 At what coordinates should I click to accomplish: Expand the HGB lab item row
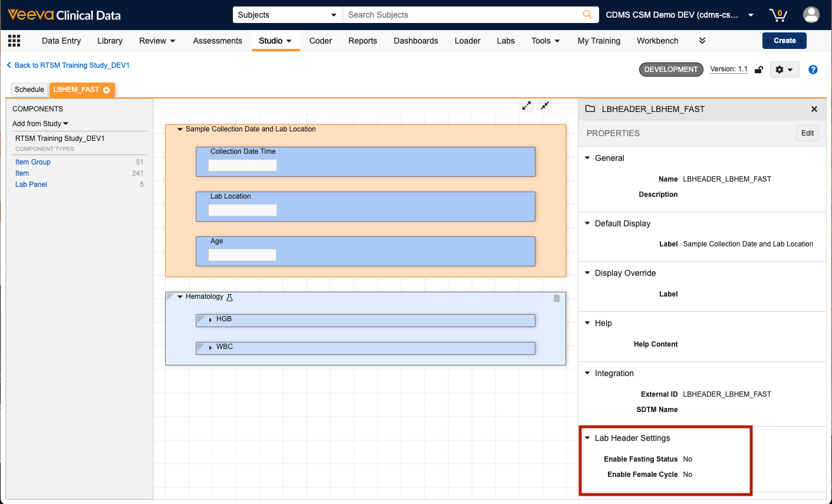point(211,319)
